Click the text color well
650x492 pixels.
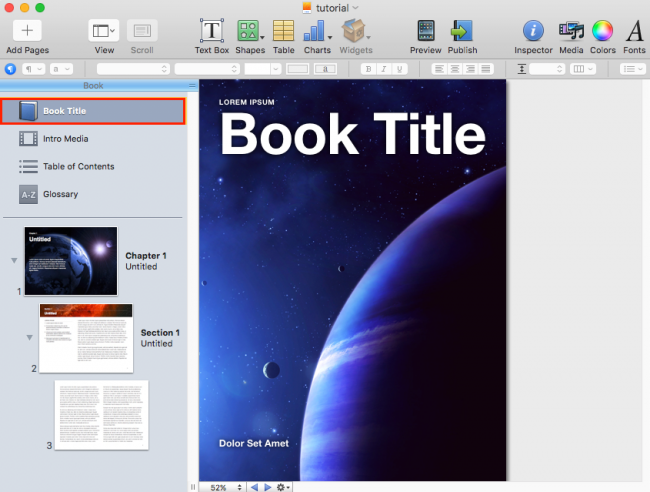297,69
